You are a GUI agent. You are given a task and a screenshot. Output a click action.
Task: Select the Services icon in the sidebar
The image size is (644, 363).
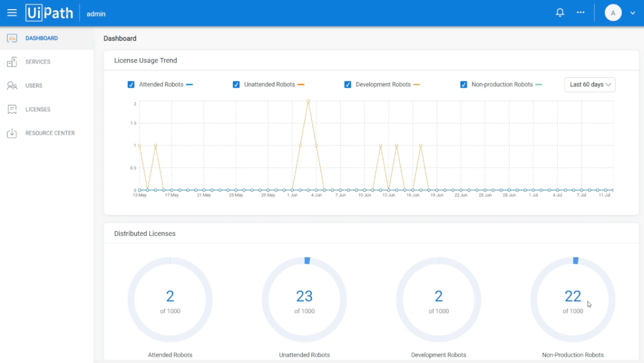tap(12, 62)
